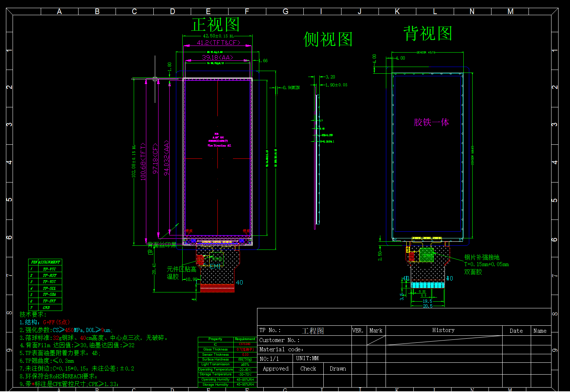Click the Material code title block field

click(x=304, y=349)
